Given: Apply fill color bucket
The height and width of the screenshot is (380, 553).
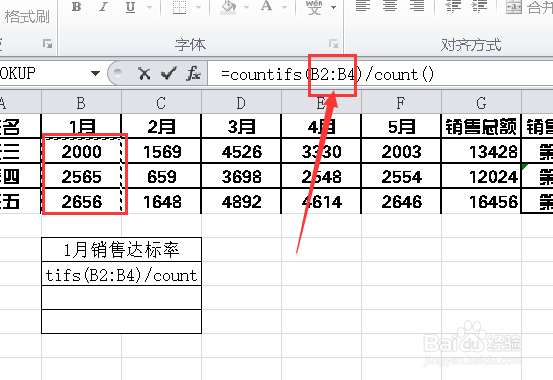Looking at the screenshot, I should tap(228, 7).
